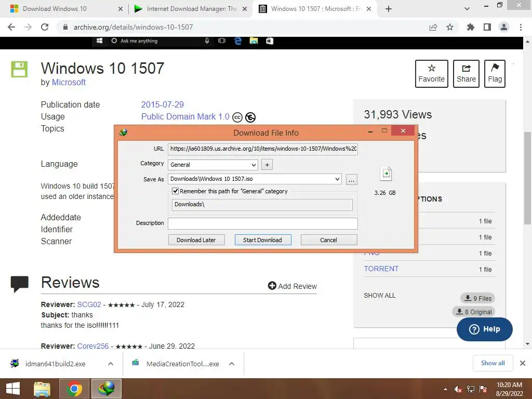Select the Windows 10 1507 archive tab
This screenshot has width=532, height=399.
[x=315, y=9]
